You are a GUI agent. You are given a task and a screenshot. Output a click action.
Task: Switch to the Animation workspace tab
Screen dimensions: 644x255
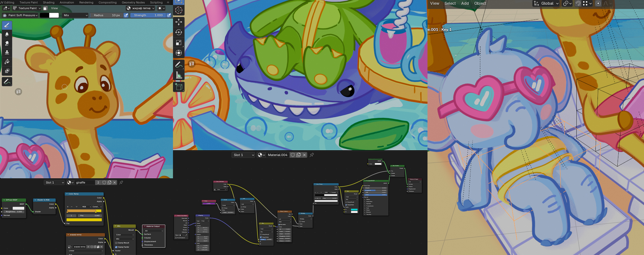pyautogui.click(x=67, y=2)
